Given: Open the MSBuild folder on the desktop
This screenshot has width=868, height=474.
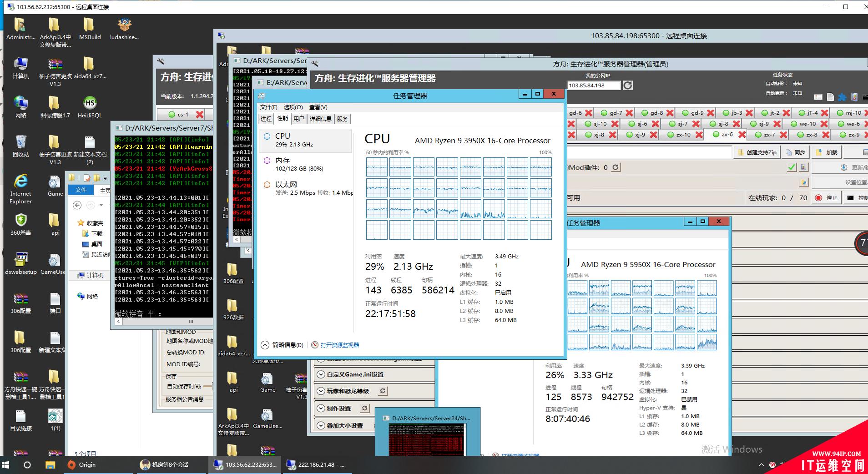Looking at the screenshot, I should click(90, 29).
